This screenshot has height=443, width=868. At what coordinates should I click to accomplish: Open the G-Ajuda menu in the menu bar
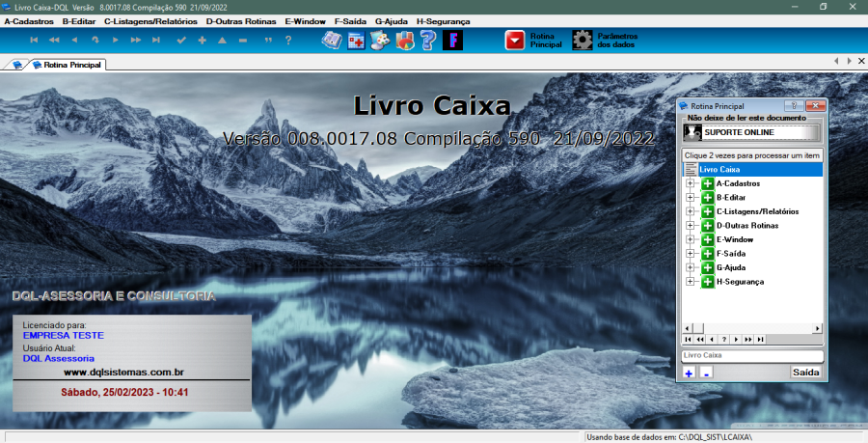pyautogui.click(x=392, y=20)
